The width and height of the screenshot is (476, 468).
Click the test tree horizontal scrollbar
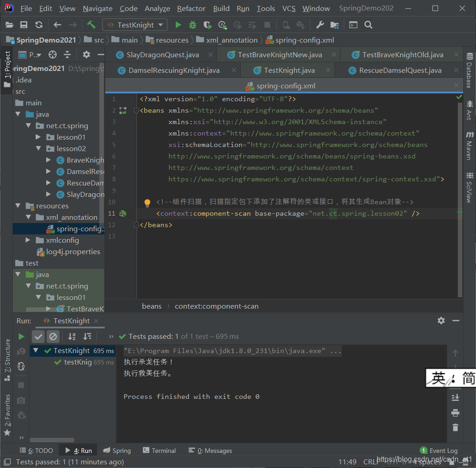coord(52,440)
